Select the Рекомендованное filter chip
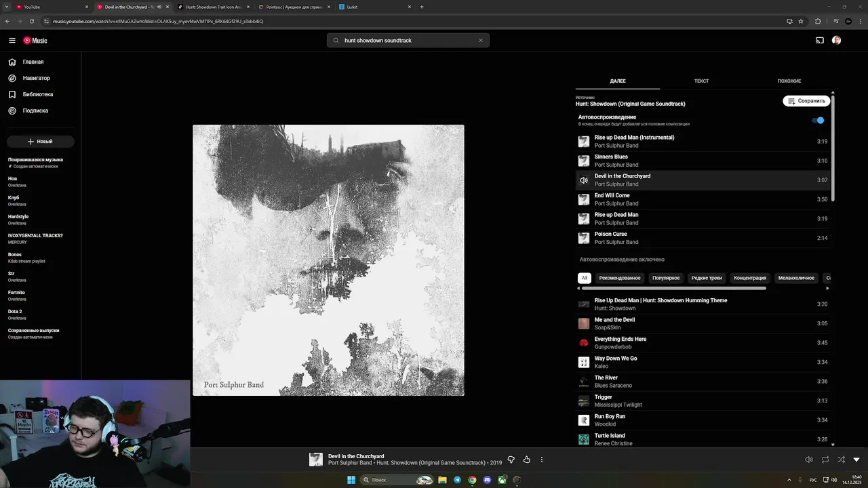The image size is (868, 488). coord(620,278)
